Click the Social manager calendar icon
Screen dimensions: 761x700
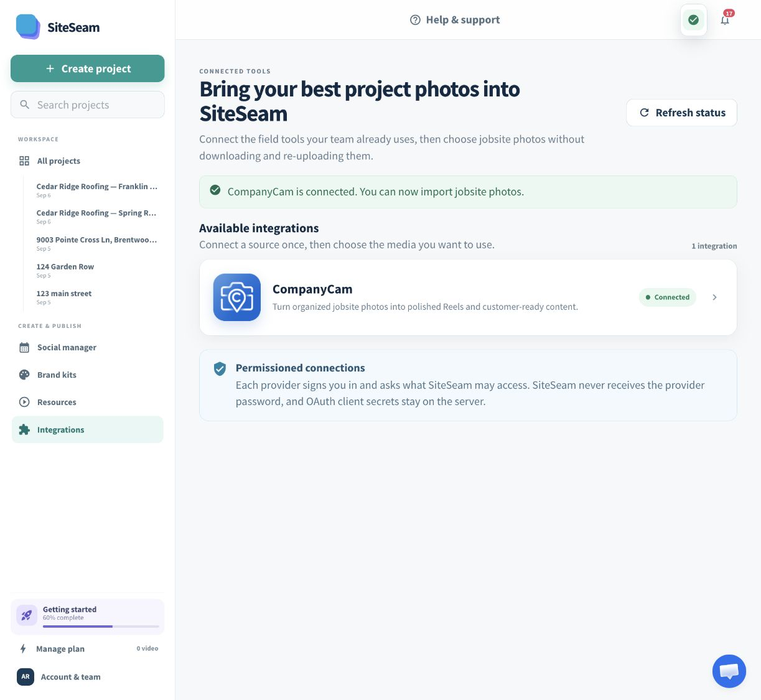click(x=24, y=347)
